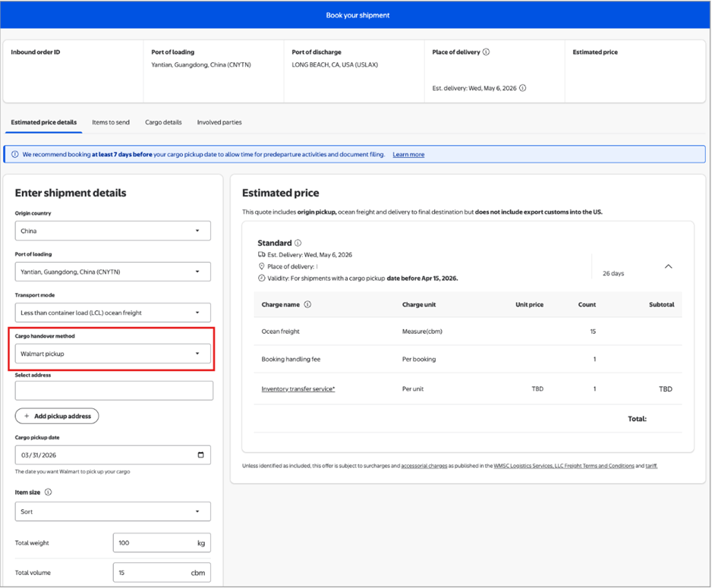Open calendar picker in Cargo pickup date

click(200, 455)
